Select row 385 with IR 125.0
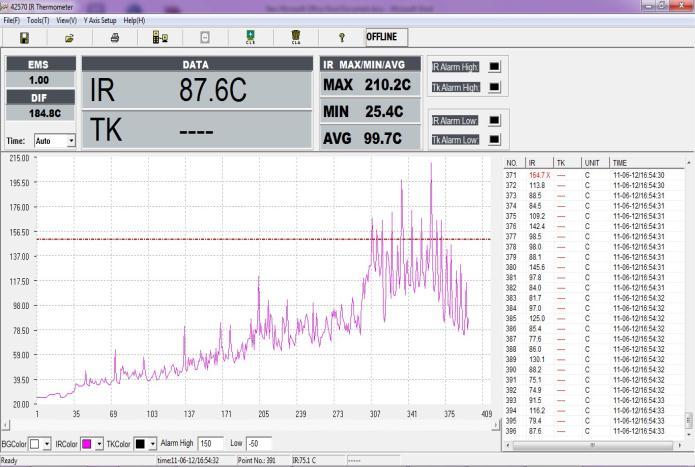The image size is (695, 467). point(593,319)
